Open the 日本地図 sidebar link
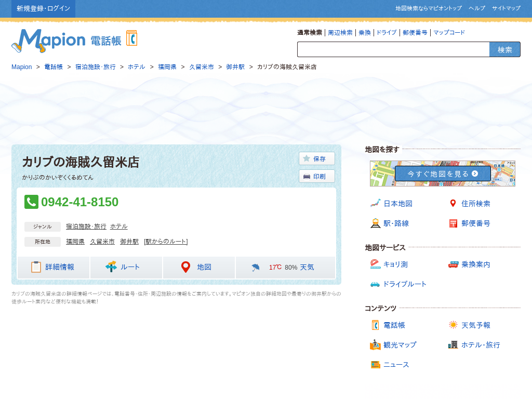The height and width of the screenshot is (399, 532). click(x=398, y=204)
